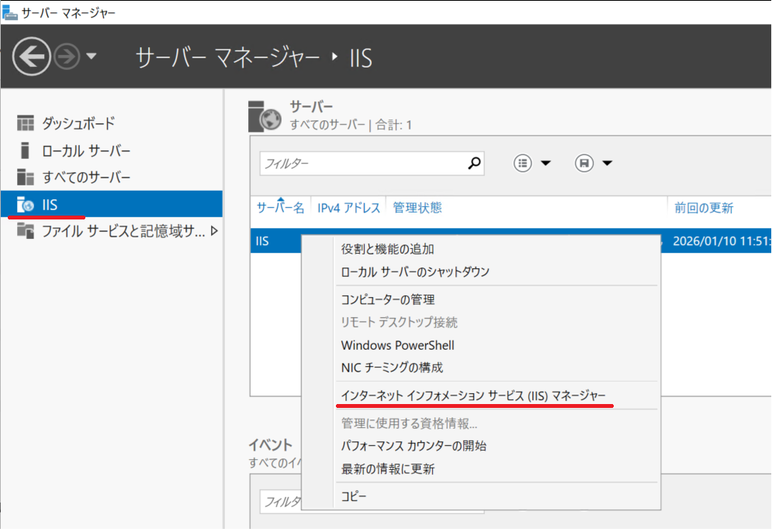Sort by IPv4 アドレス column header

click(x=348, y=208)
